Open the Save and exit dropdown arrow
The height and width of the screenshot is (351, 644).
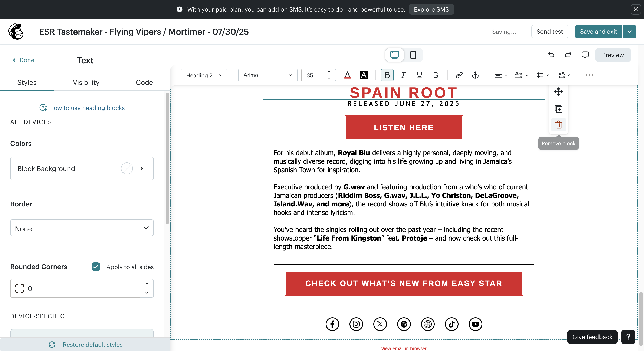[x=630, y=32]
